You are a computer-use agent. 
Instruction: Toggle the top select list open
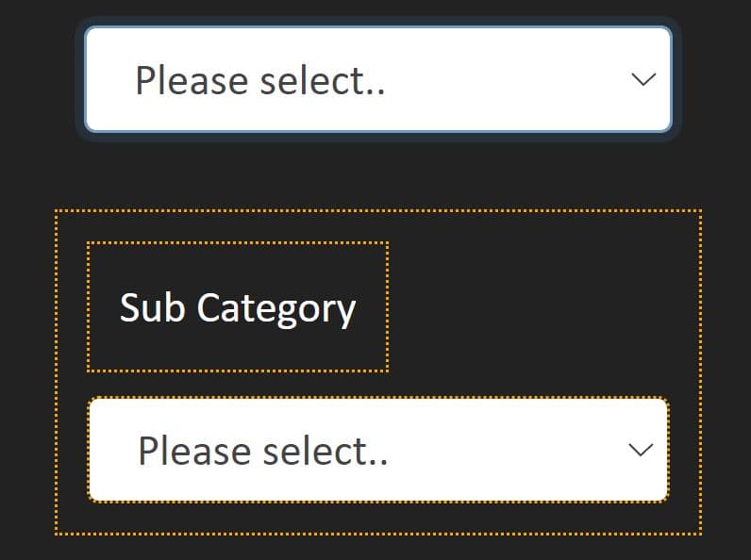378,79
